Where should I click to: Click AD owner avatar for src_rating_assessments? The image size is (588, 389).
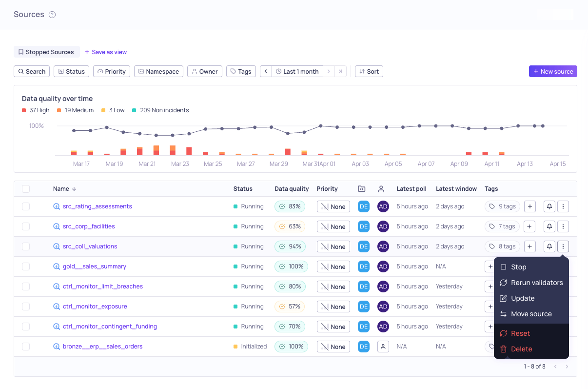383,206
